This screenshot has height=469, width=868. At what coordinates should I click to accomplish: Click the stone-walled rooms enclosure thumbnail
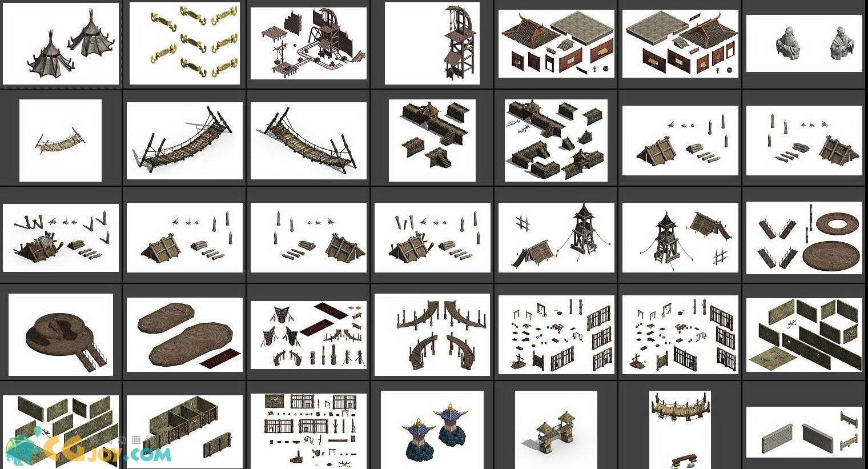coord(184,430)
